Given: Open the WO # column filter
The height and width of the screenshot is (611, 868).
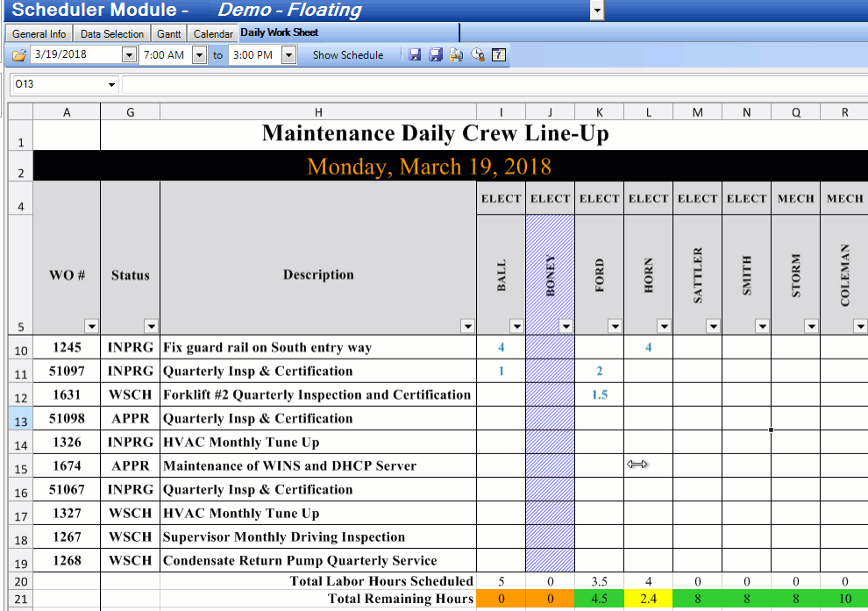Looking at the screenshot, I should coord(91,326).
